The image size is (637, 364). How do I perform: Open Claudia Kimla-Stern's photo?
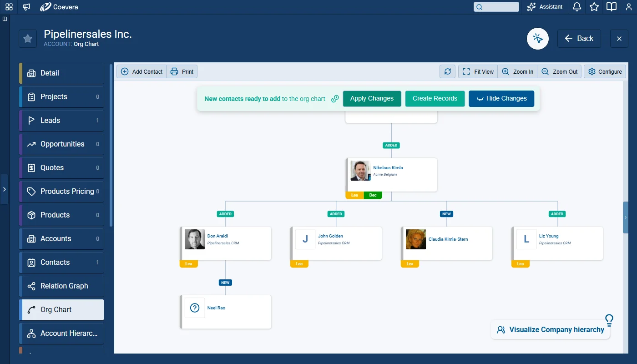416,239
